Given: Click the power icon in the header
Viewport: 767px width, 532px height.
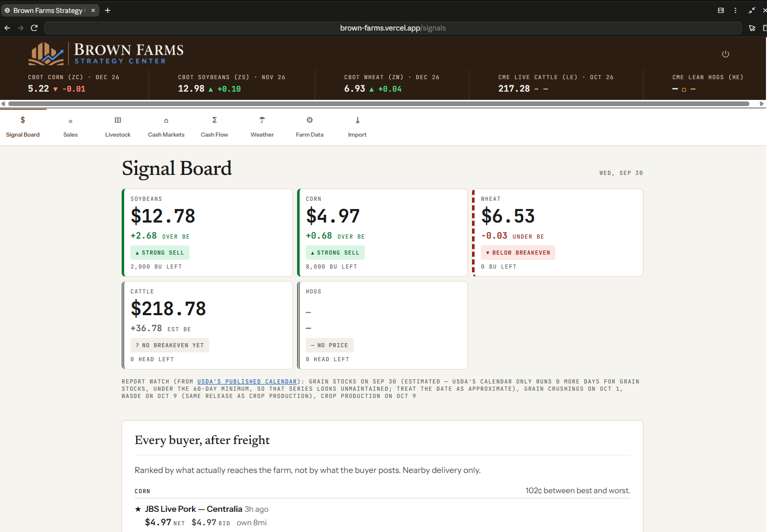Looking at the screenshot, I should click(x=726, y=54).
